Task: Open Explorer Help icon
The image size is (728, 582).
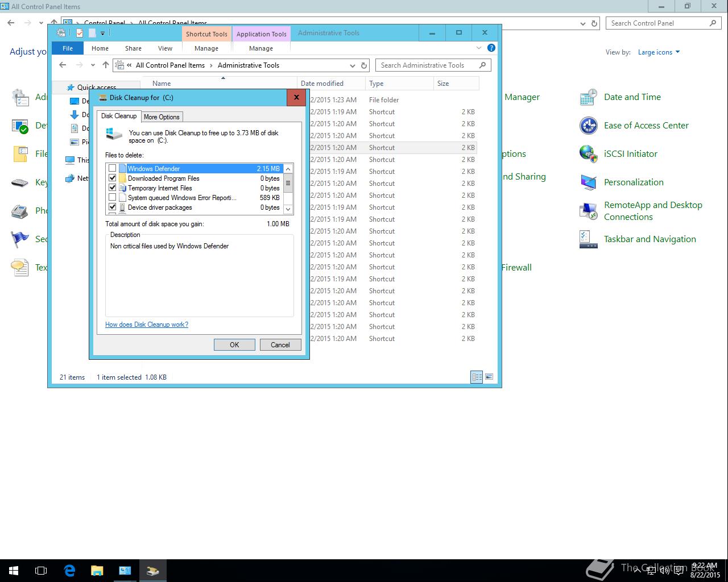Action: tap(491, 48)
